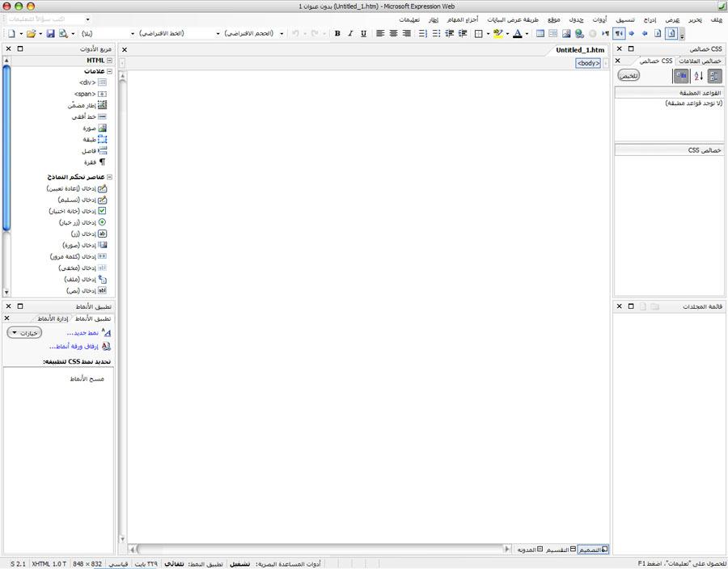Image resolution: width=728 pixels, height=569 pixels.
Task: Open the جدول (Table) menu
Action: pos(575,19)
